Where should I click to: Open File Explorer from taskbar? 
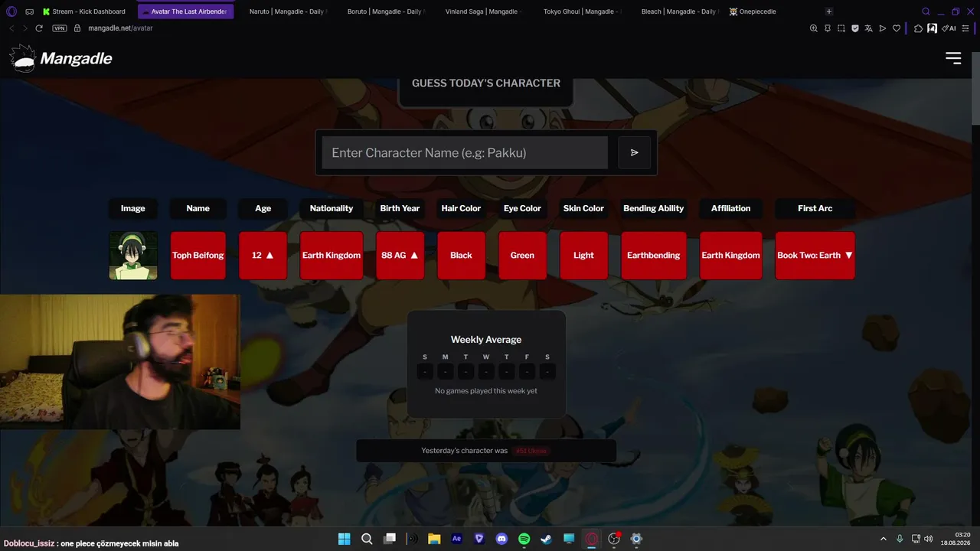[x=434, y=539]
